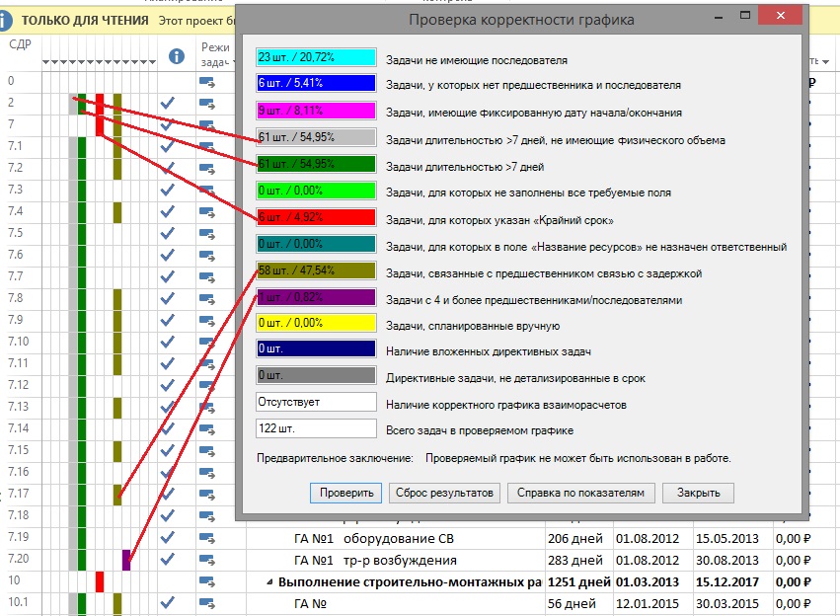Click the task mode icon in row 7.8
840x616 pixels.
click(206, 299)
